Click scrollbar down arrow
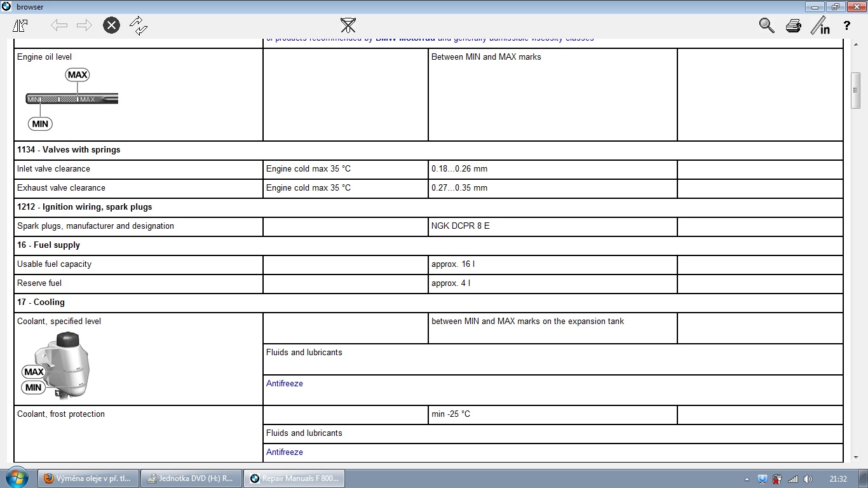This screenshot has height=488, width=868. pos(855,457)
